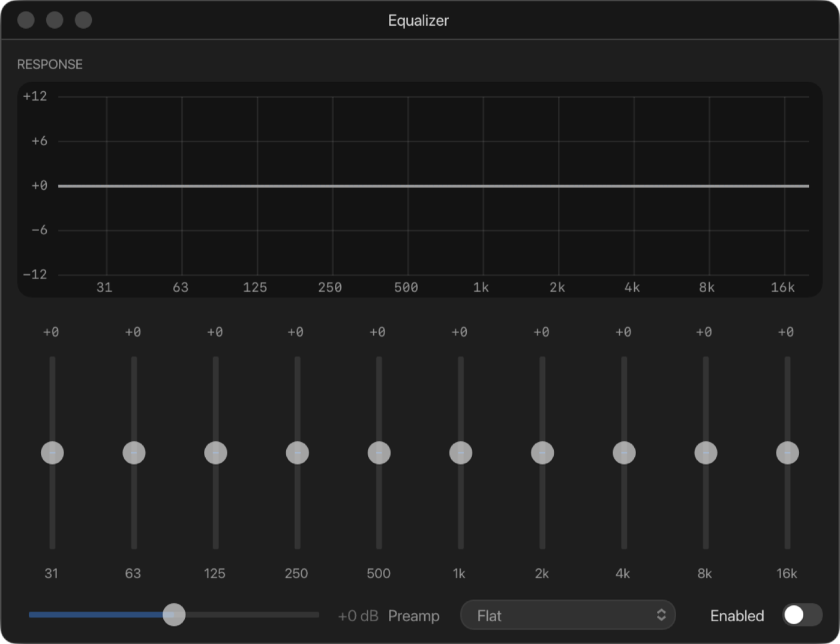The width and height of the screenshot is (840, 644).
Task: Click the 16k label under the last slider
Action: pos(787,573)
